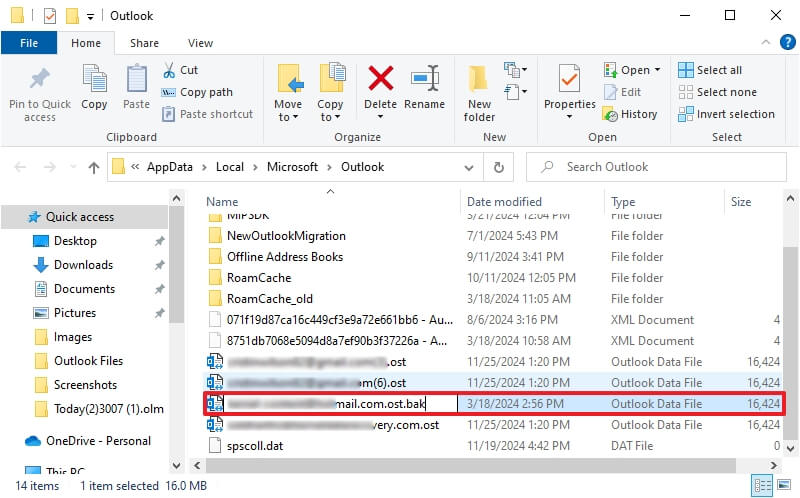Image resolution: width=800 pixels, height=498 pixels.
Task: Open Downloads in the navigation pane
Action: tap(83, 265)
